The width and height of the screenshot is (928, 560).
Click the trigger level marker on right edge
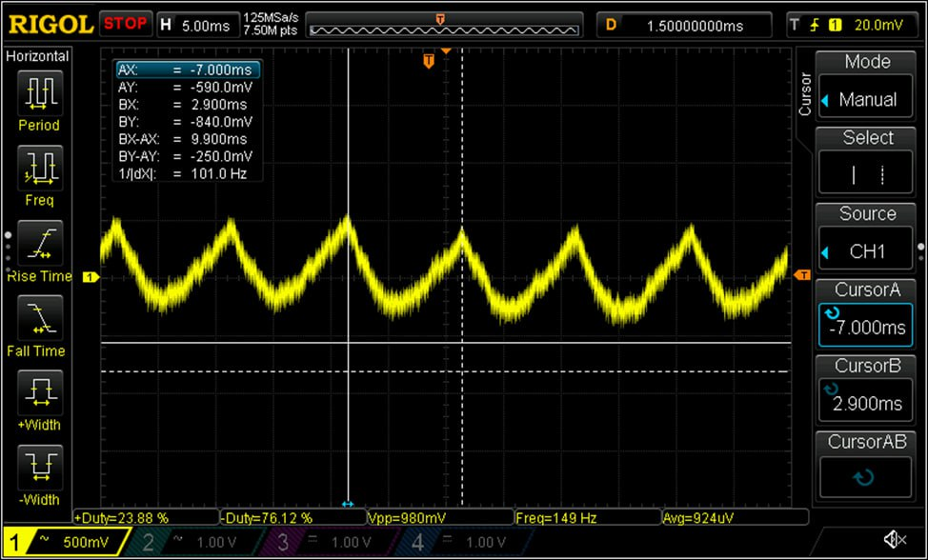[x=801, y=274]
